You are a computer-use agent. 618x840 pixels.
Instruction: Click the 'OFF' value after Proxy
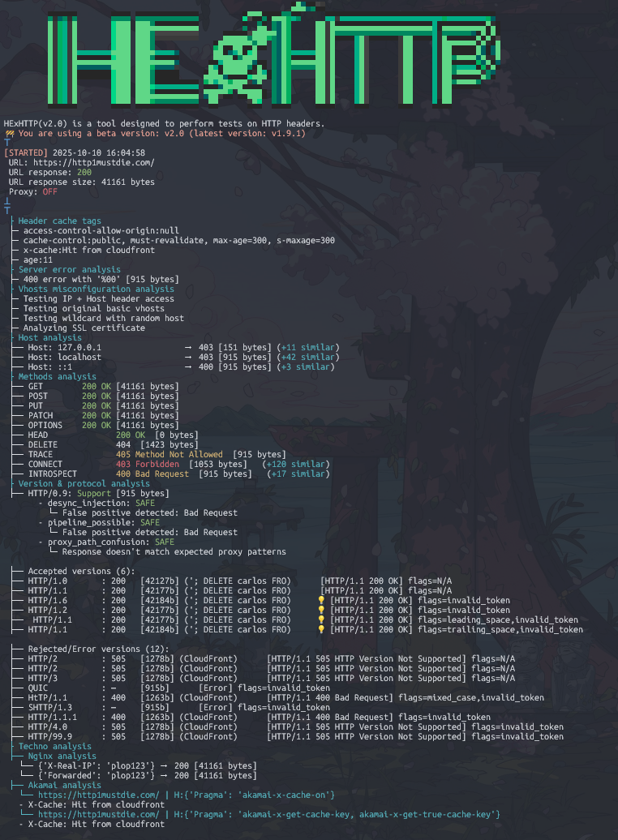(x=49, y=192)
